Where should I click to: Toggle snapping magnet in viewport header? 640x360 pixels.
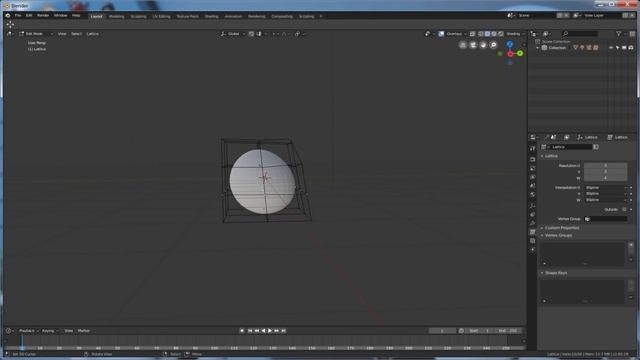point(251,34)
